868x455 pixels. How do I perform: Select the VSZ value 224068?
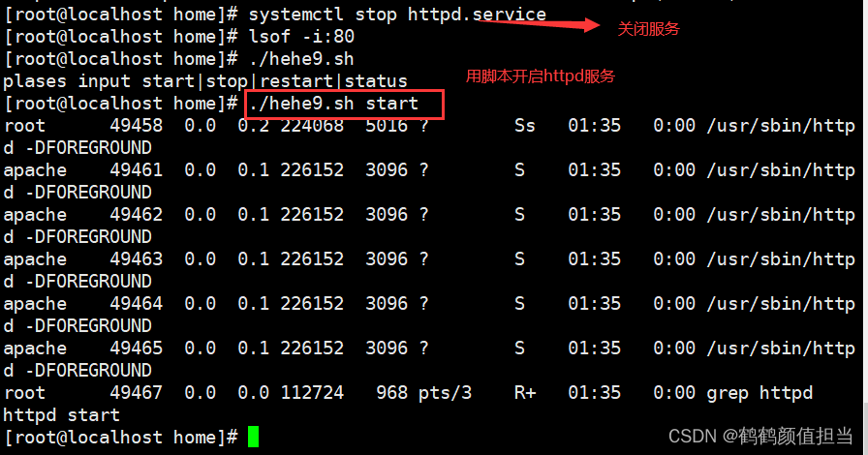312,126
